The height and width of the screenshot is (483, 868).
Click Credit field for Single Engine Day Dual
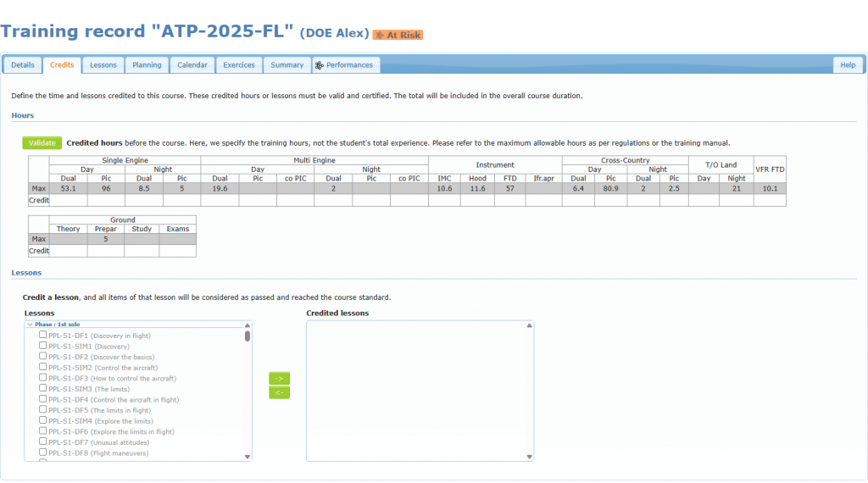click(68, 200)
